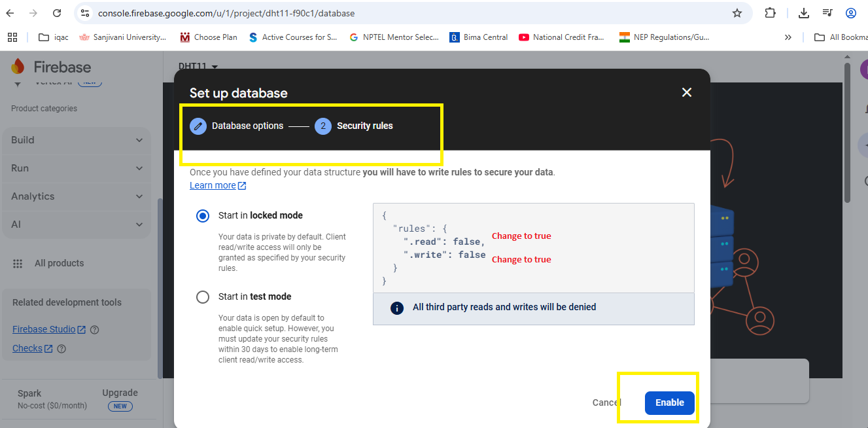Expand the Analytics category
868x428 pixels.
click(x=77, y=196)
